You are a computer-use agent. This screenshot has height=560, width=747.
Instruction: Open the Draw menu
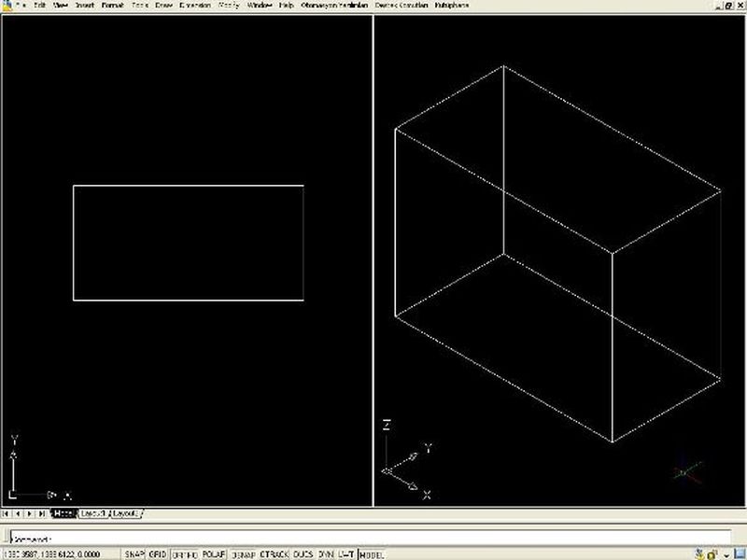coord(164,5)
